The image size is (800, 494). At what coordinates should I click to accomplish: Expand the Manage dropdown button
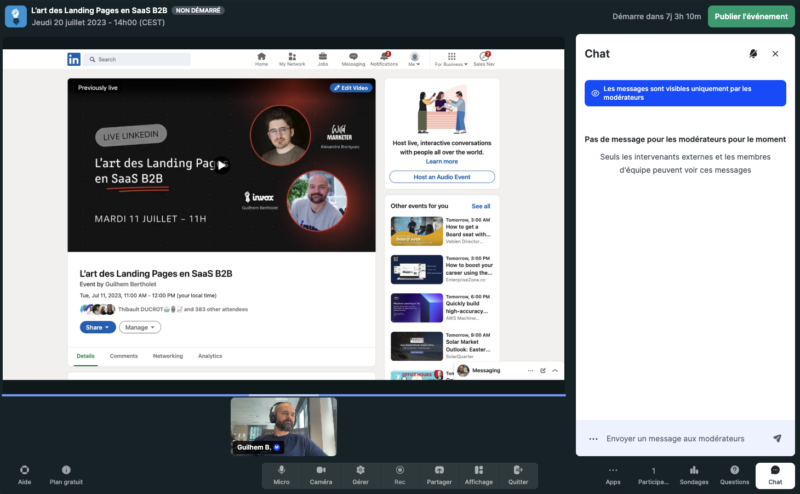pos(140,327)
